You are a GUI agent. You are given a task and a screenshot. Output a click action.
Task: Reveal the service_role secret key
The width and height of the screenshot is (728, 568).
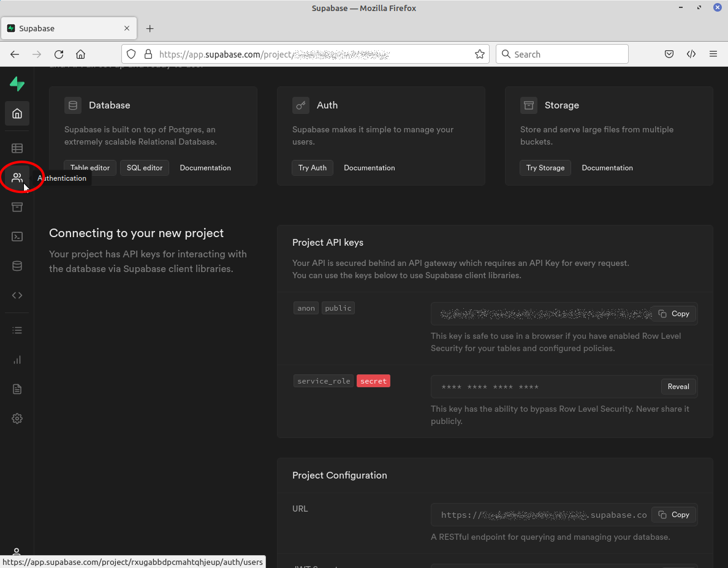(x=678, y=387)
